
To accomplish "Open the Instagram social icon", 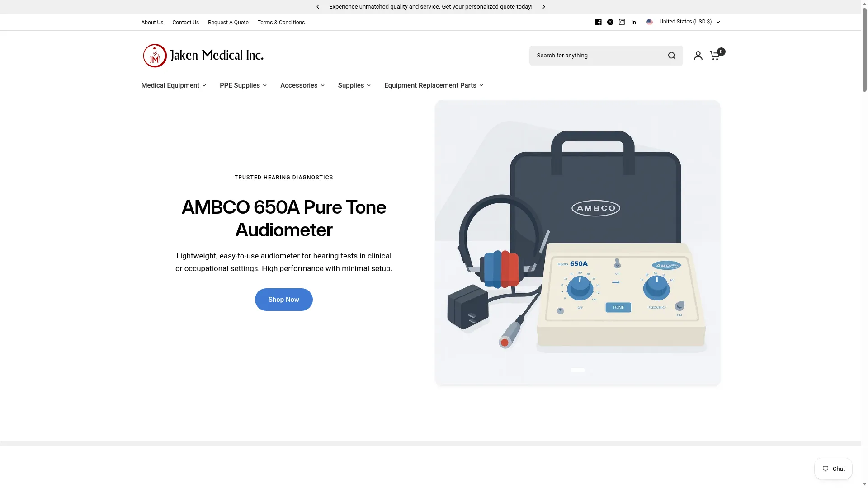I will click(622, 22).
